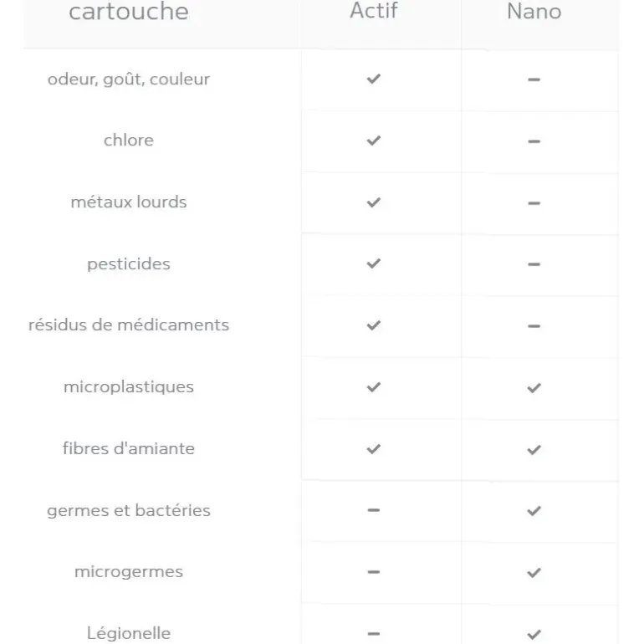Select the Nano column header

point(534,11)
